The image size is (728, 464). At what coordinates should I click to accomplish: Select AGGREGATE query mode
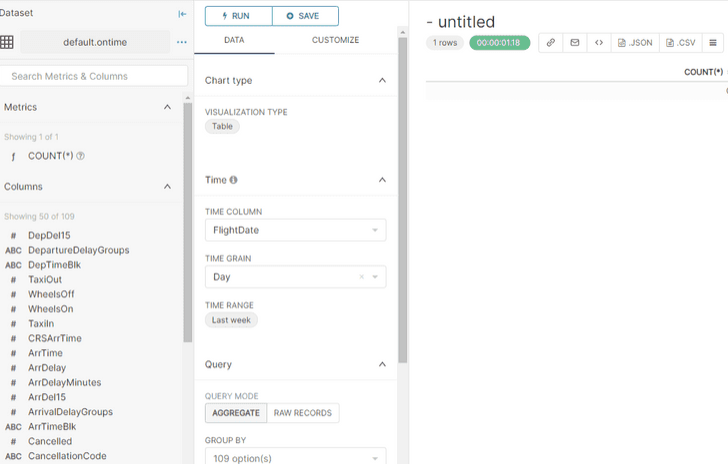(x=236, y=413)
